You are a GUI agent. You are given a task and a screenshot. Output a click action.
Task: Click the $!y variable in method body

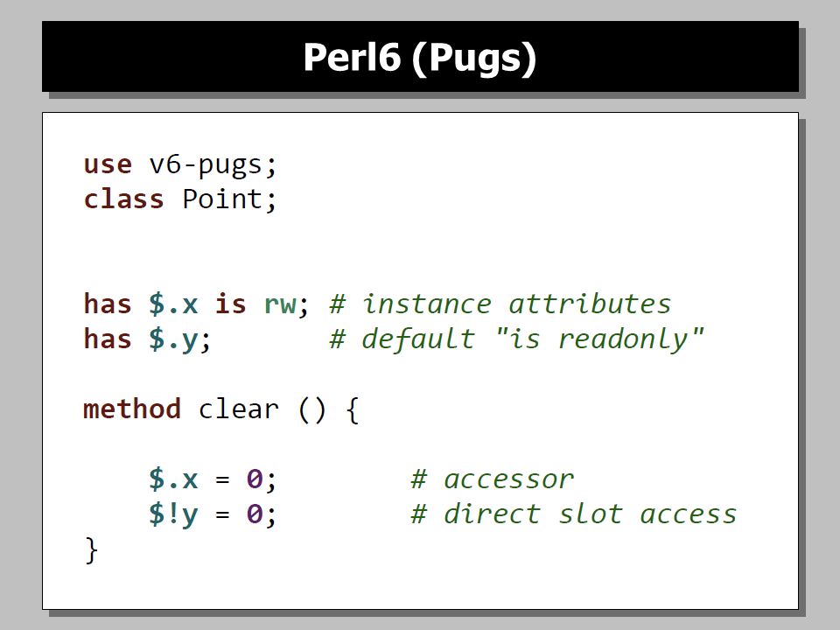(x=173, y=514)
